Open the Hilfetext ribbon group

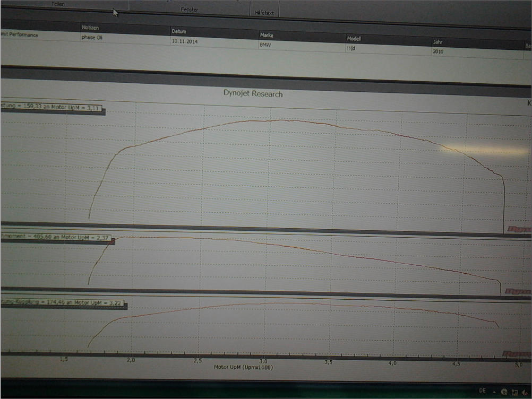tap(264, 13)
